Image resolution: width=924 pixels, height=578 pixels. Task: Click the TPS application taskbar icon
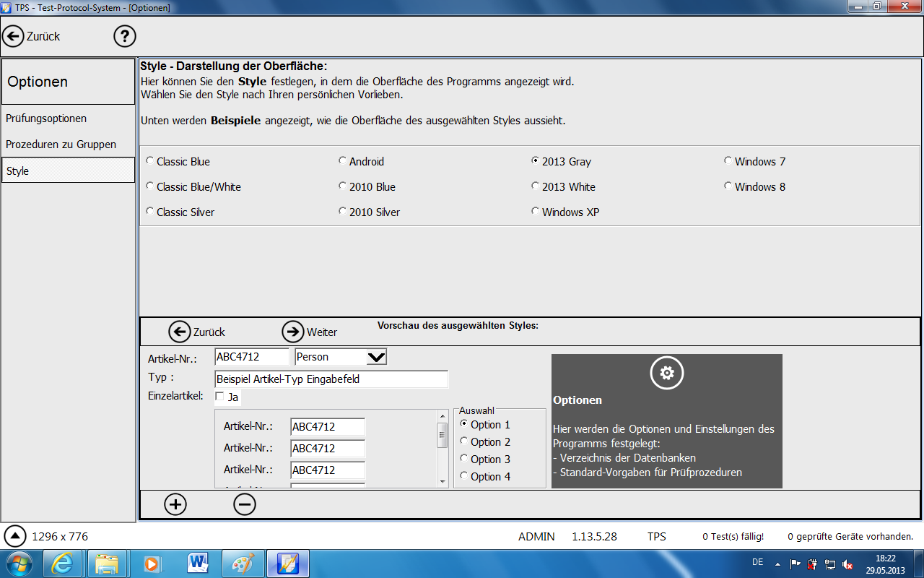coord(288,564)
